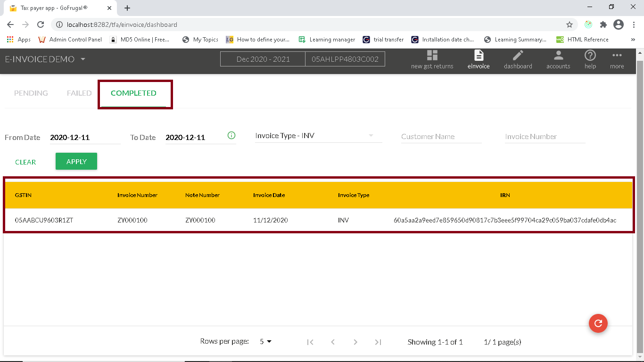
Task: Open the dashboard pencil icon
Action: [x=518, y=56]
